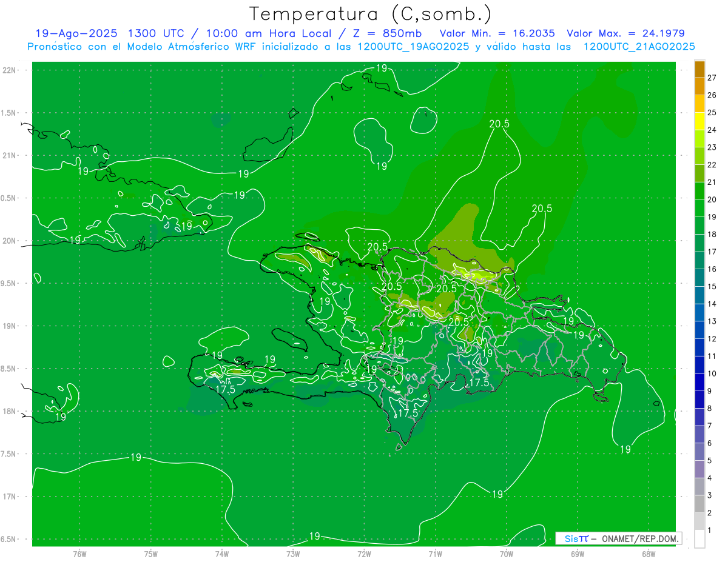Viewport: 728px width, 562px height.
Task: Click the color scale label "7"
Action: [710, 426]
